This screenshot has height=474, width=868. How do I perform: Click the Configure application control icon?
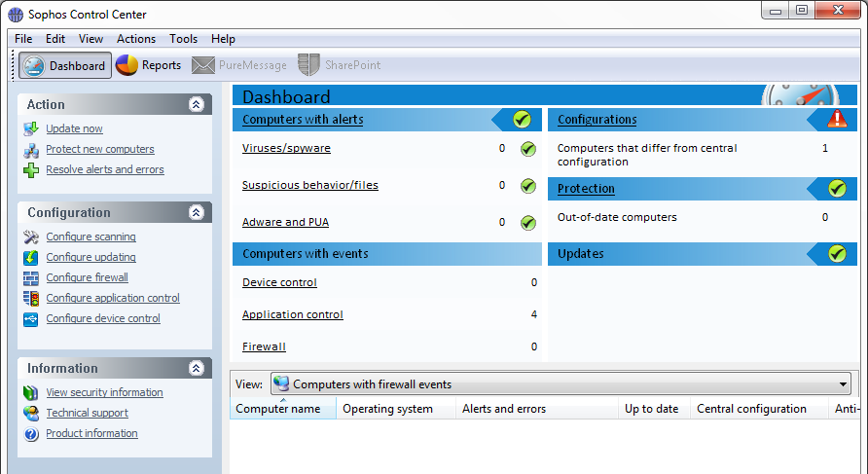pyautogui.click(x=31, y=299)
